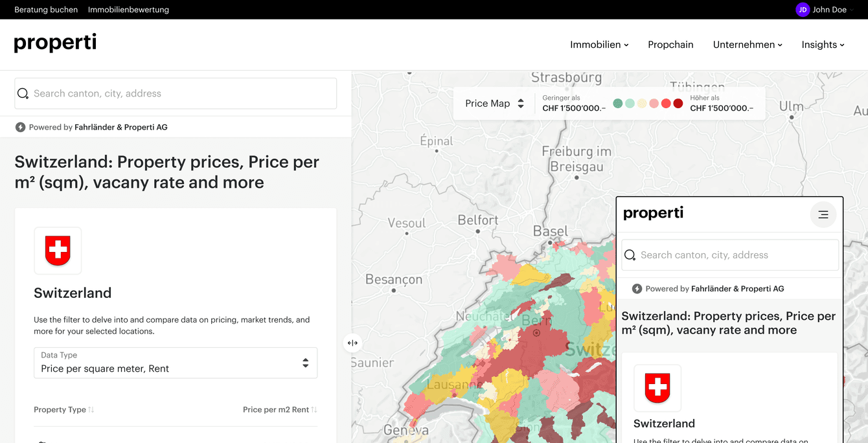
Task: Click the search icon in the mobile preview
Action: 630,255
